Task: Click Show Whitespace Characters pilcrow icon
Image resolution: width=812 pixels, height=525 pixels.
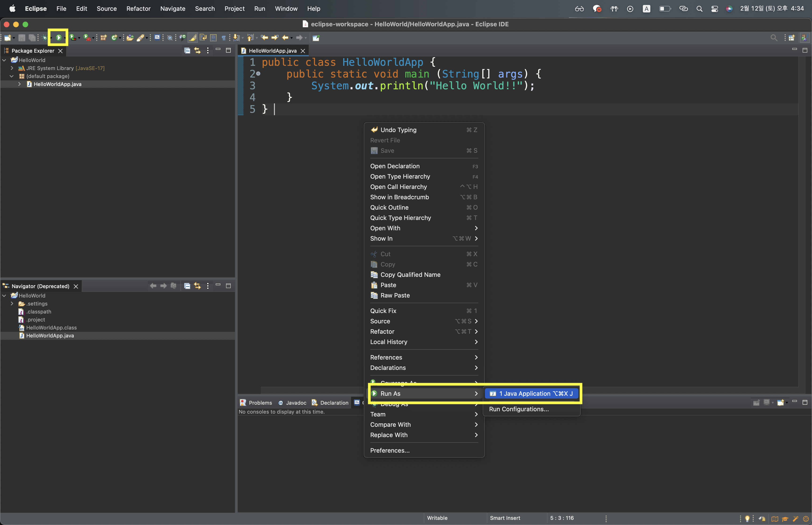Action: [x=223, y=38]
